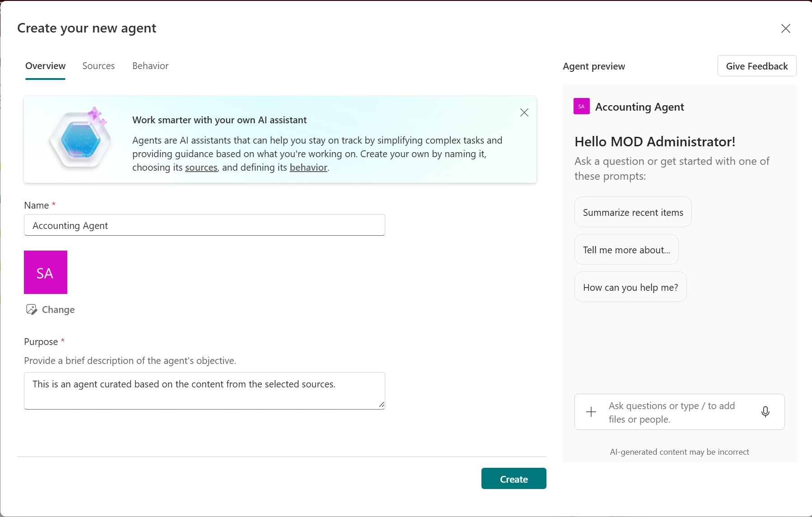Click inside the agent Name field
This screenshot has width=812, height=517.
tap(204, 225)
